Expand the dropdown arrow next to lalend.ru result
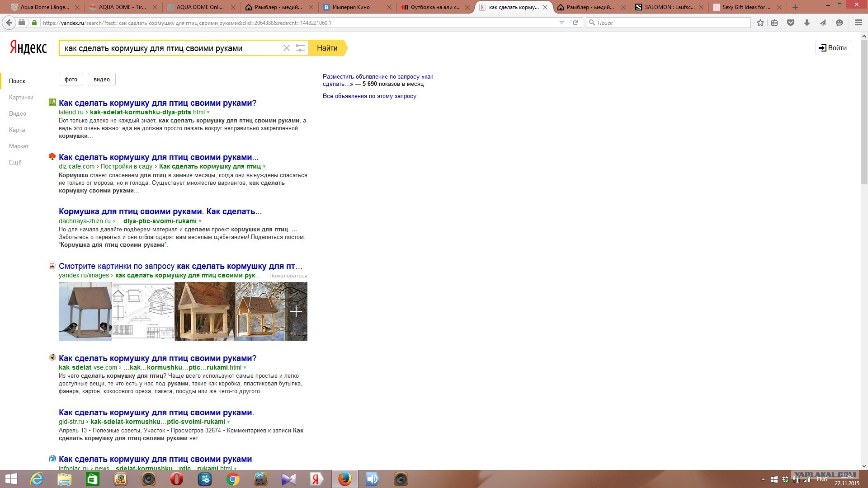The height and width of the screenshot is (488, 868). pyautogui.click(x=208, y=113)
